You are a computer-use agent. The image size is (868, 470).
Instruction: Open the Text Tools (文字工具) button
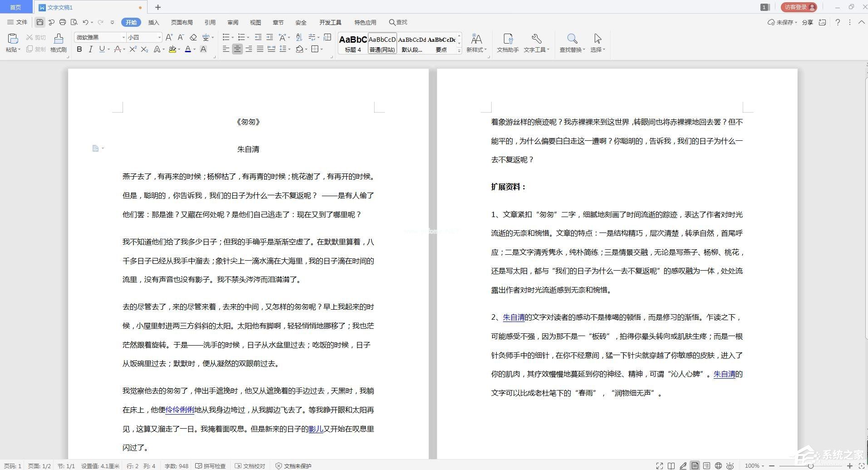point(537,43)
